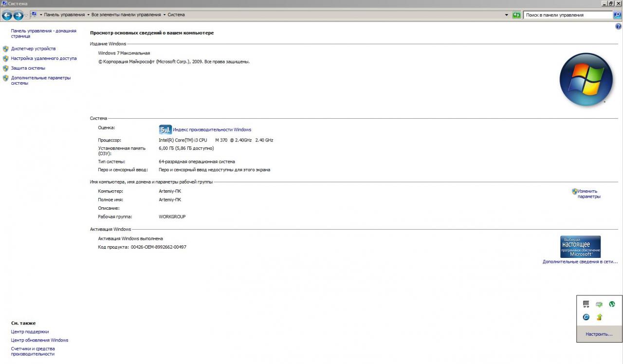Open address bar history dropdown arrow

[x=508, y=15]
